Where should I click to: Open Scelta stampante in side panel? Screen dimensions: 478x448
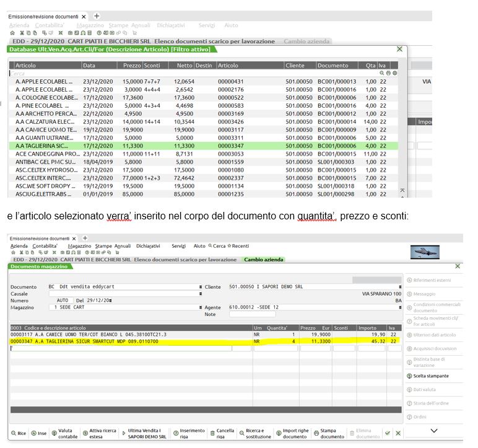tap(432, 376)
